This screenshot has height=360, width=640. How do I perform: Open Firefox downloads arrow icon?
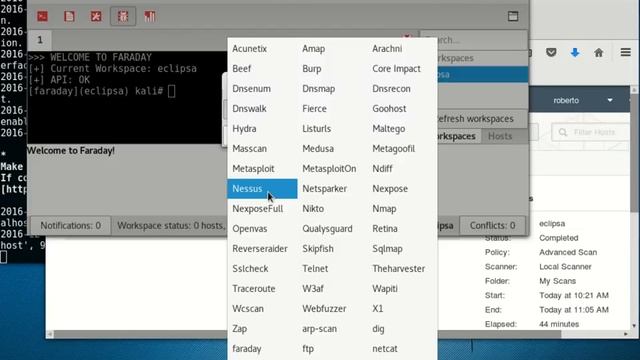click(x=575, y=52)
